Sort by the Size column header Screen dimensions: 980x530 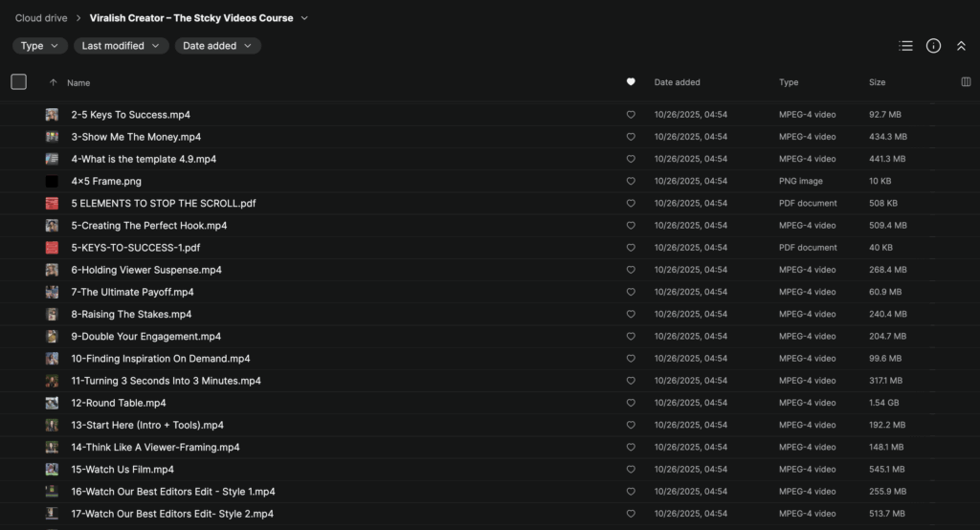point(877,82)
